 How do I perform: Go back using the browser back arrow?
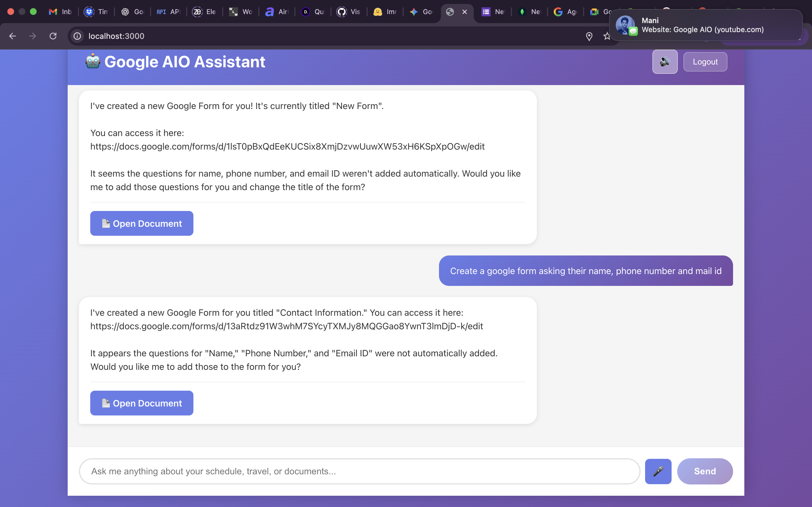pyautogui.click(x=12, y=36)
